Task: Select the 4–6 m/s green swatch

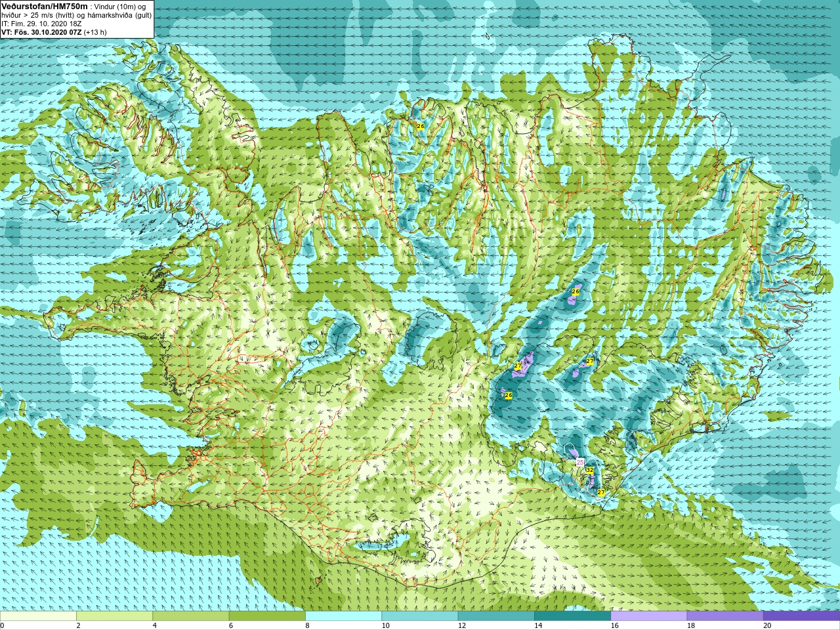Action: [190, 616]
